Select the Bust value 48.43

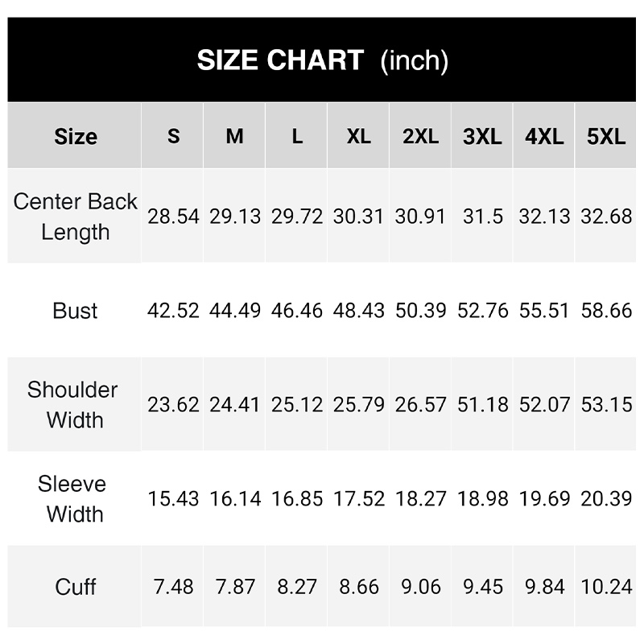point(358,311)
